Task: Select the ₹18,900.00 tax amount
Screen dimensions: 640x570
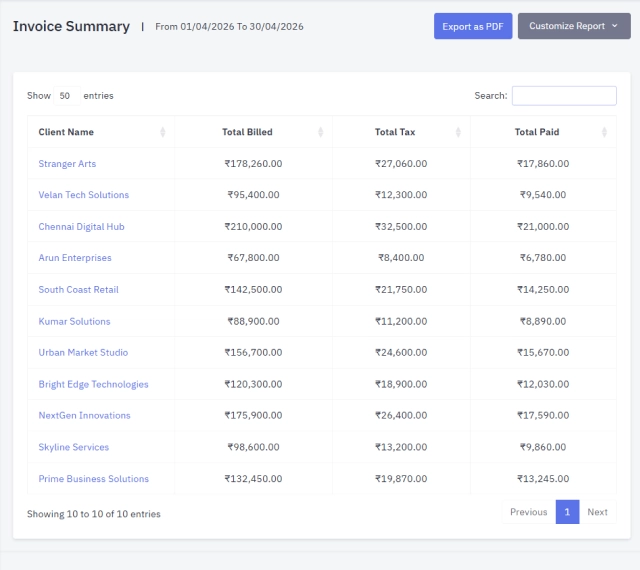Action: click(401, 384)
